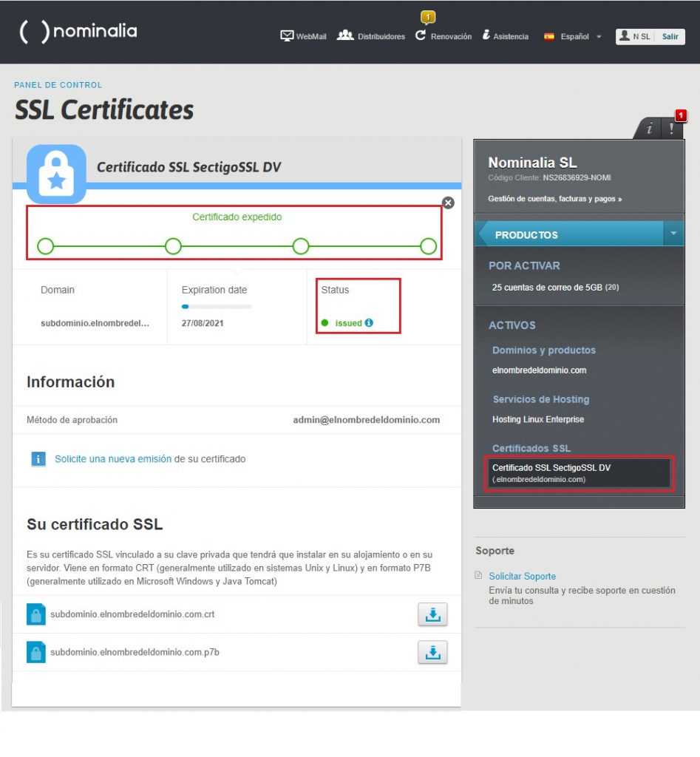Click Salir to log out
Image resolution: width=700 pixels, height=757 pixels.
pyautogui.click(x=670, y=36)
